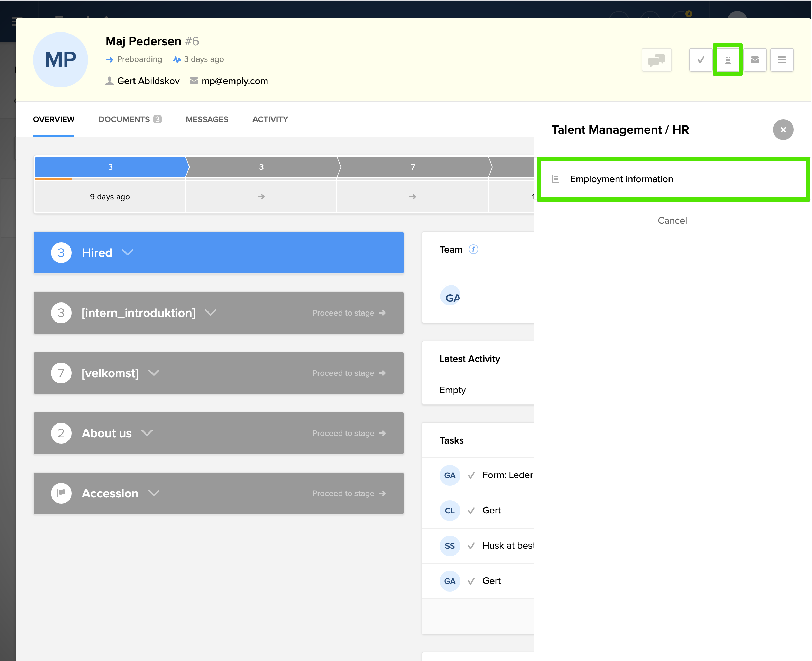Click the flag icon on Accession stage
Viewport: 812px width, 661px height.
(x=61, y=493)
